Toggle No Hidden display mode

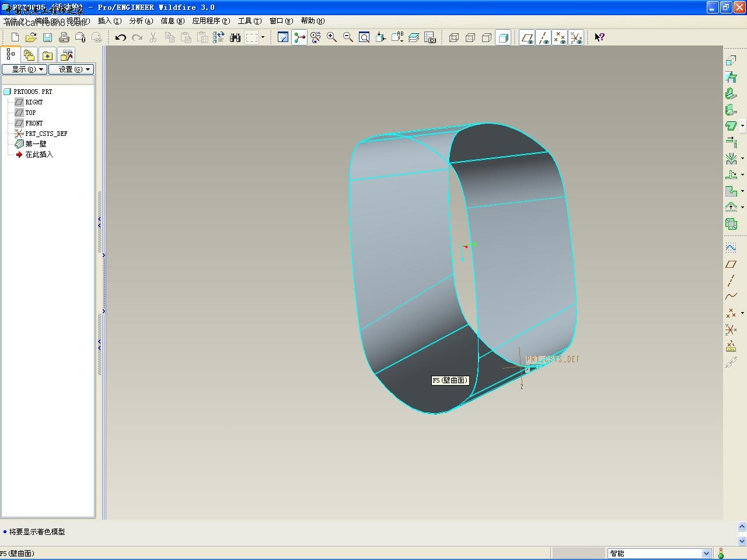(487, 37)
